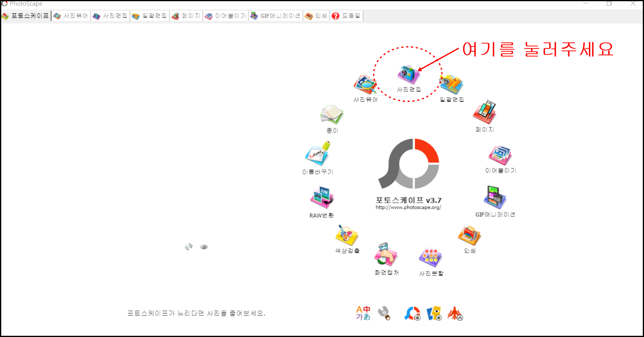Open 사진편집 icon in the circular menu
This screenshot has width=644, height=337.
click(409, 74)
